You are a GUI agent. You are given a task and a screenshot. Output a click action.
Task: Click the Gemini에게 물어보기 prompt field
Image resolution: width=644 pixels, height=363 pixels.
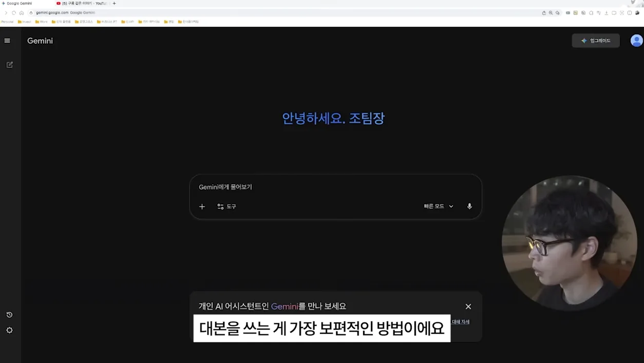click(335, 187)
